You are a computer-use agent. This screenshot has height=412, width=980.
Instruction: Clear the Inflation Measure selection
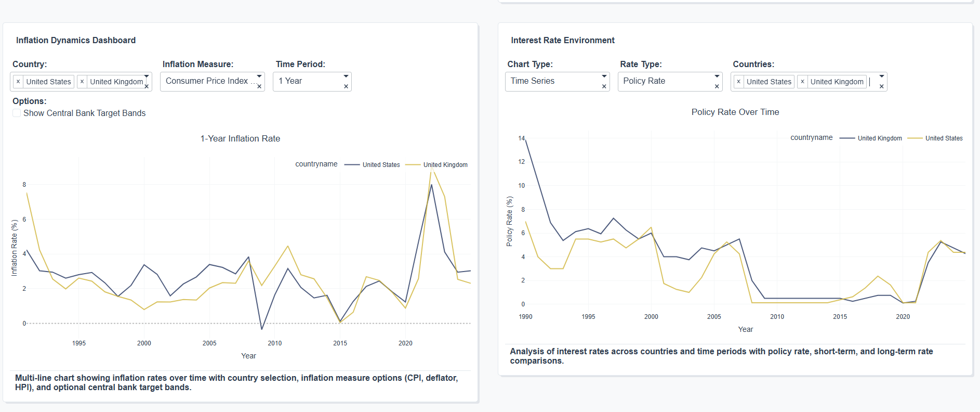pyautogui.click(x=259, y=87)
